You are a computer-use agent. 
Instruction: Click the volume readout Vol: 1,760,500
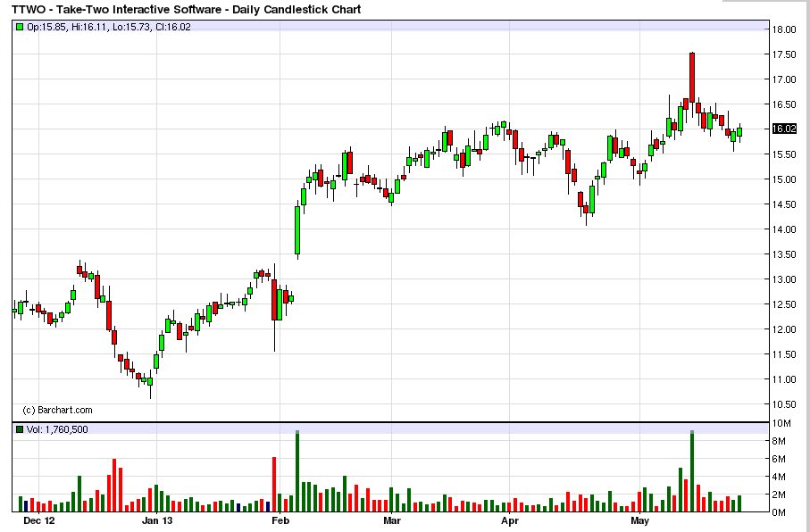[x=57, y=429]
